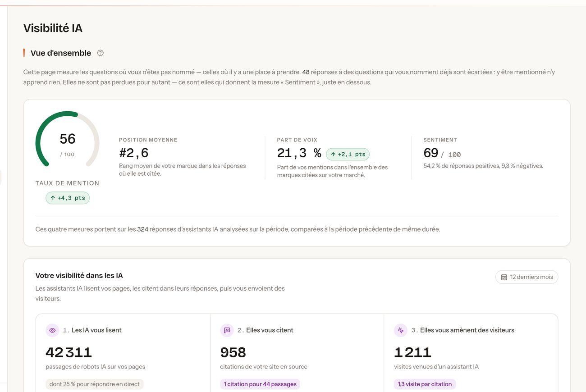This screenshot has width=586, height=392.
Task: Click the 'Votre visibilité dans les IA' heading
Action: [x=79, y=276]
